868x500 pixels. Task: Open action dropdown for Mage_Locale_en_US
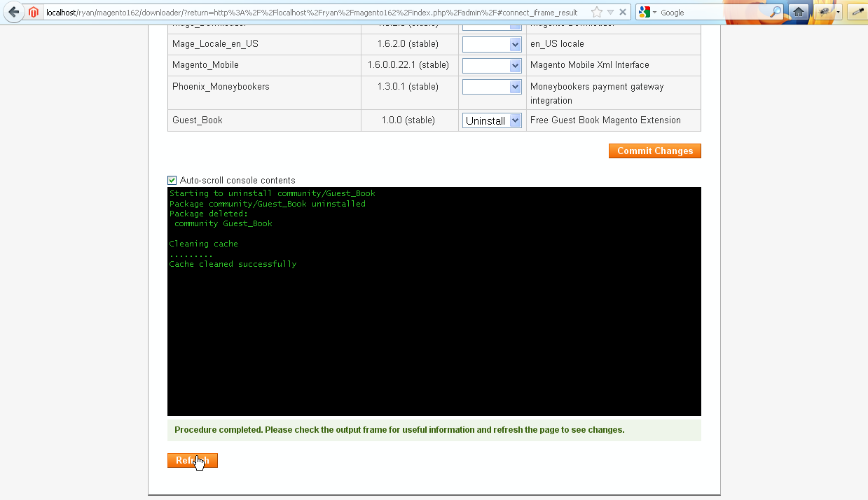pyautogui.click(x=492, y=44)
